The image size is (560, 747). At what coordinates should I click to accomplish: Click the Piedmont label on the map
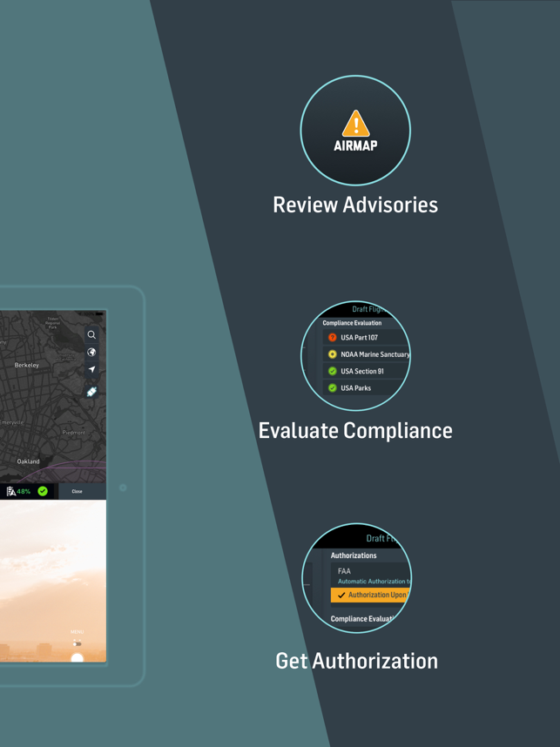click(x=74, y=433)
